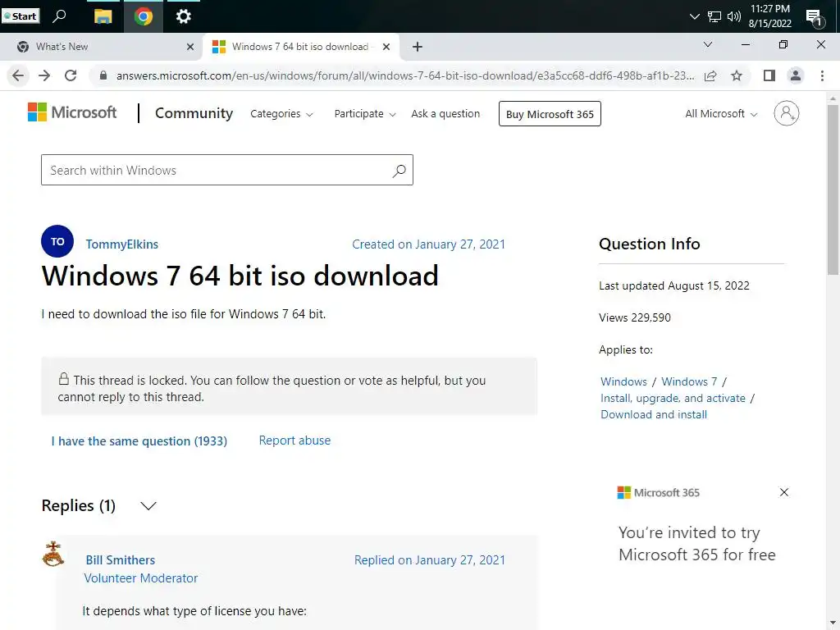This screenshot has height=630, width=840.
Task: Click Buy Microsoft 365 button
Action: (x=550, y=113)
